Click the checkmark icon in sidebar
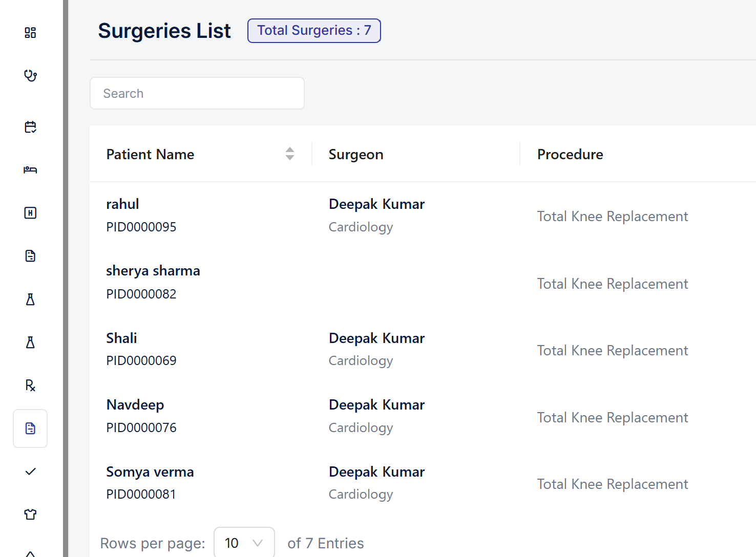756x557 pixels. tap(30, 472)
